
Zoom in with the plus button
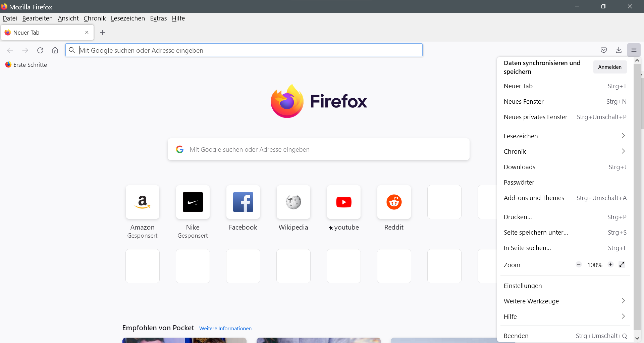(611, 264)
